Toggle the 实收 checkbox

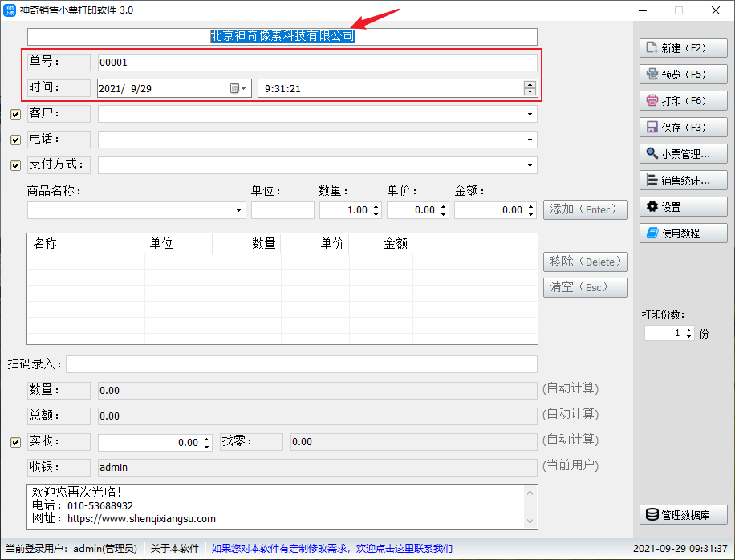[x=16, y=442]
